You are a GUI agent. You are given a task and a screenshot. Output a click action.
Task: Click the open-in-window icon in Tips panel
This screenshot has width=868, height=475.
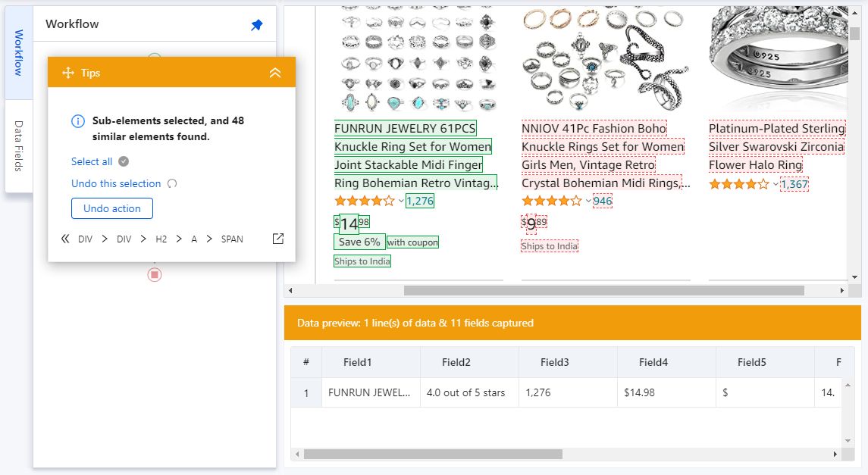click(278, 239)
